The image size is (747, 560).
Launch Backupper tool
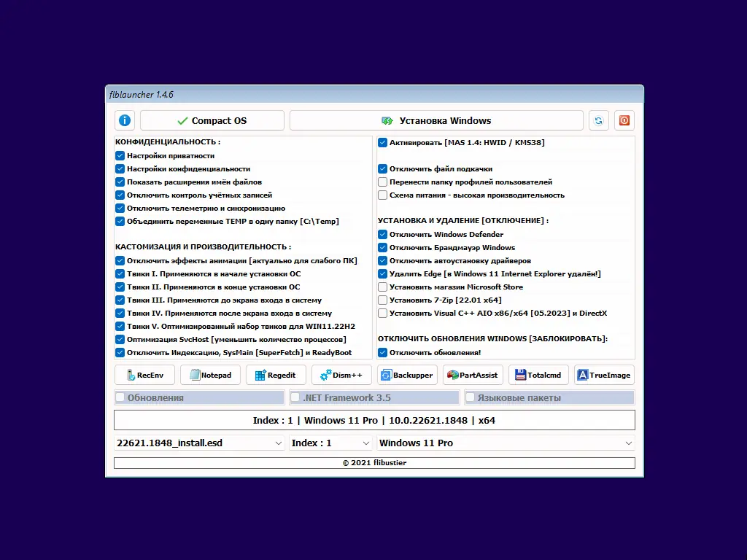[x=407, y=376]
